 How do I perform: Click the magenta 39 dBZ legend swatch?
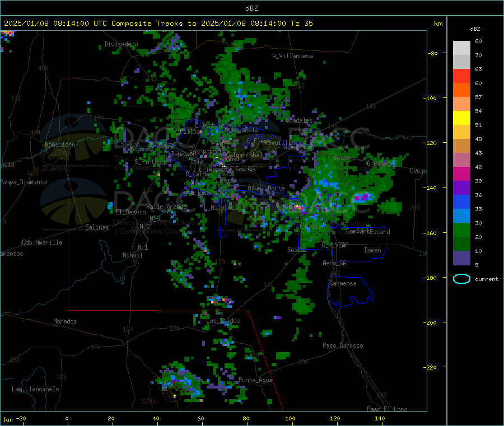(x=461, y=174)
